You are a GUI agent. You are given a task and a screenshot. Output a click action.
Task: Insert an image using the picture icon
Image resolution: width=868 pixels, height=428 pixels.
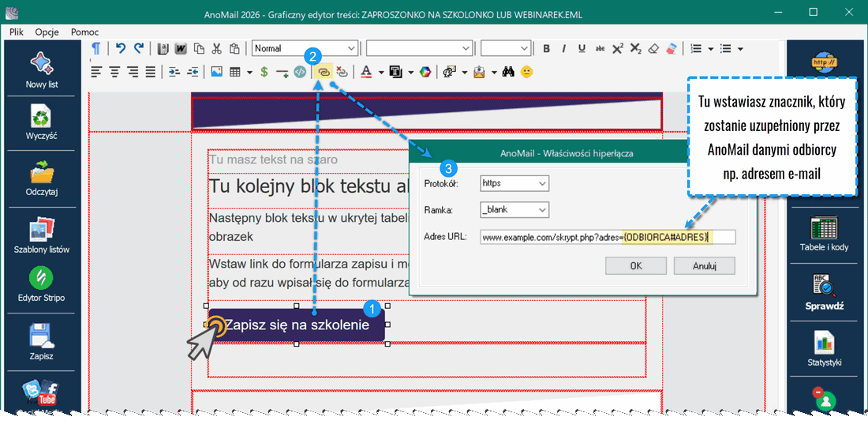point(217,71)
